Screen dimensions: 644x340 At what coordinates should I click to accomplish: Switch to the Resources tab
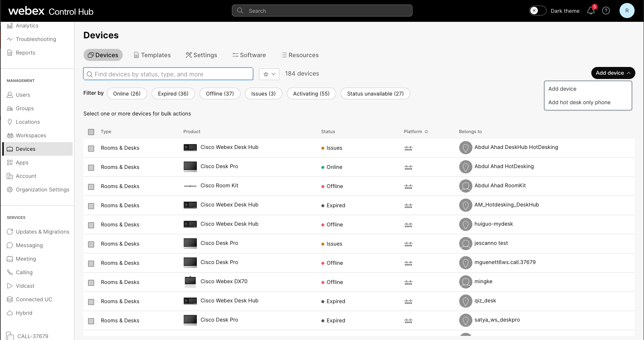(x=300, y=55)
